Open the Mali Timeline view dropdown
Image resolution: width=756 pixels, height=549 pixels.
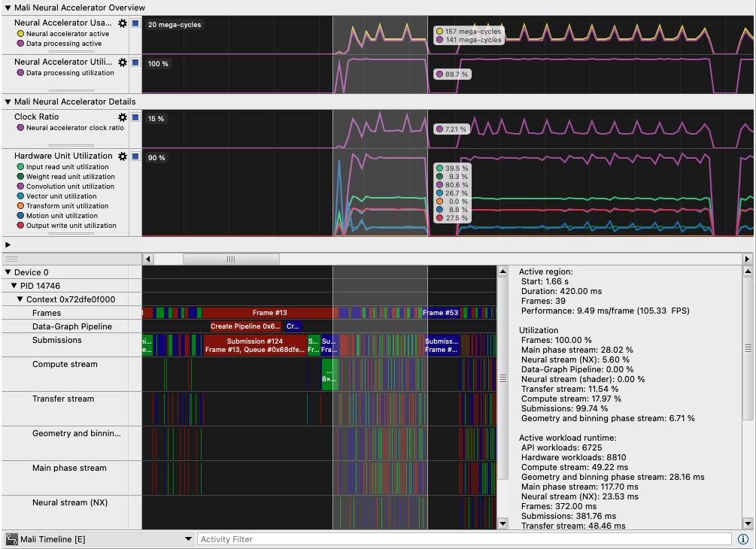188,539
